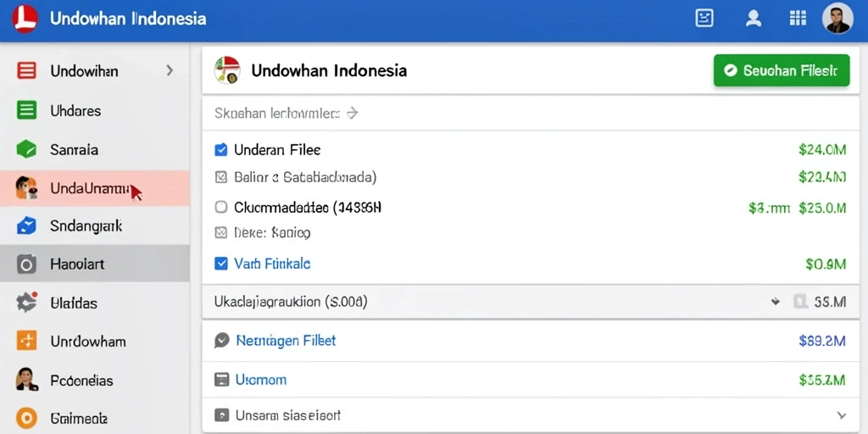Open the Pcdoneias sidebar item
This screenshot has height=434, width=868.
[95, 381]
